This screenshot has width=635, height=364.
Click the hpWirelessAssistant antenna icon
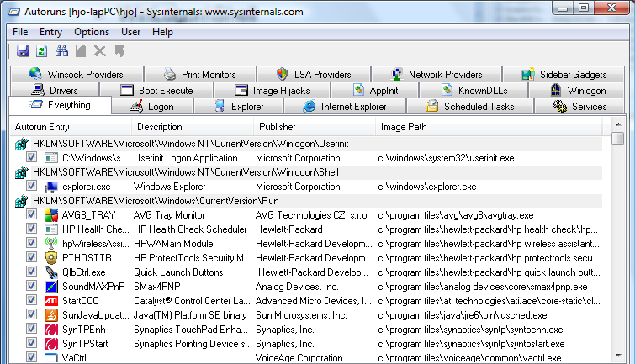51,244
